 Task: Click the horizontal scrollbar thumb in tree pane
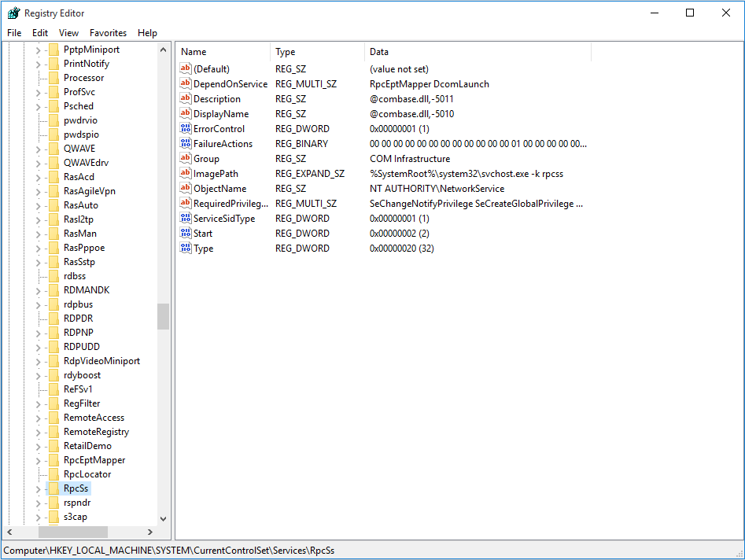coord(72,532)
